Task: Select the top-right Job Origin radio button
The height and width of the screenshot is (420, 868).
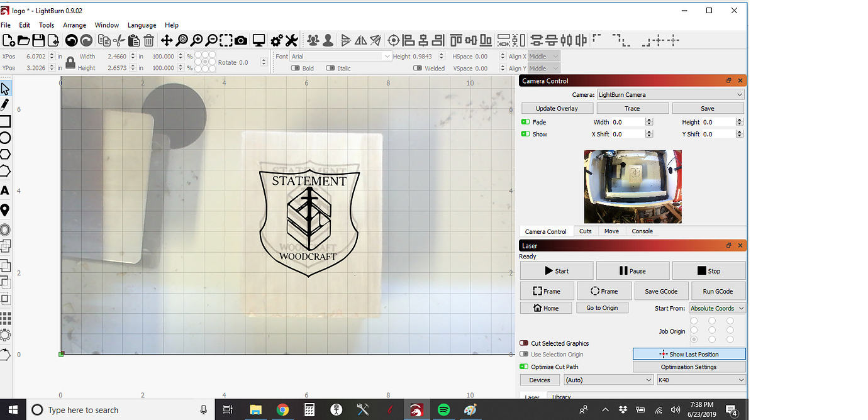Action: (730, 321)
